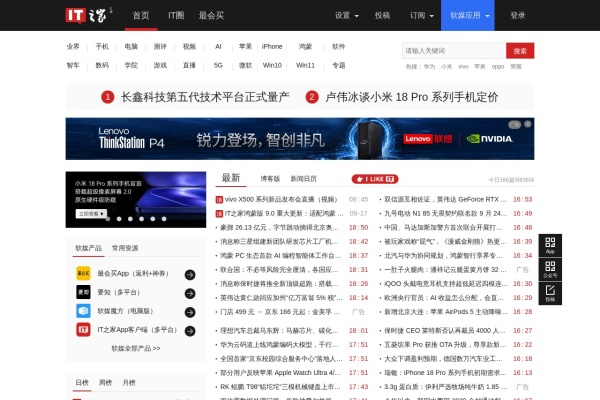Click the arrow icon beside 软媒魔方（电脑版）
The height and width of the screenshot is (400, 600).
pos(190,312)
